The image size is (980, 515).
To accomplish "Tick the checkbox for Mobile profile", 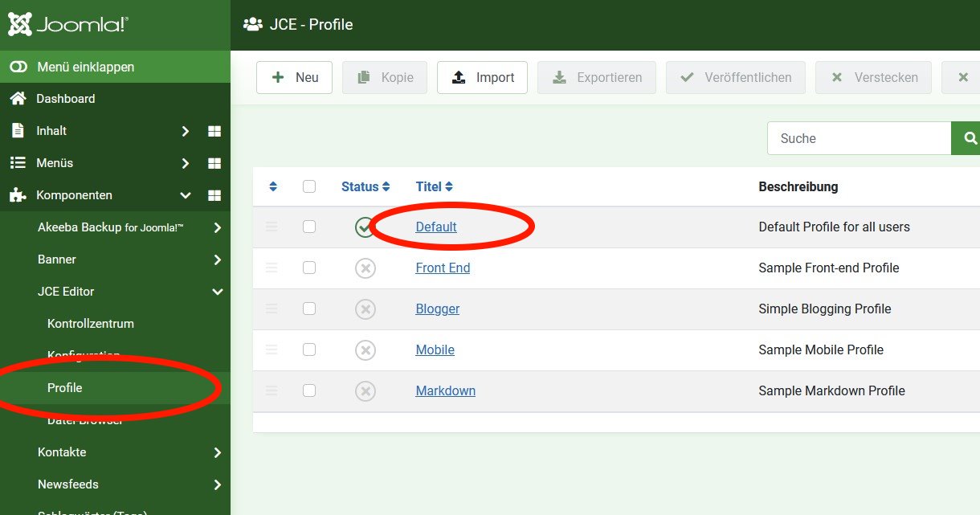I will pos(309,349).
